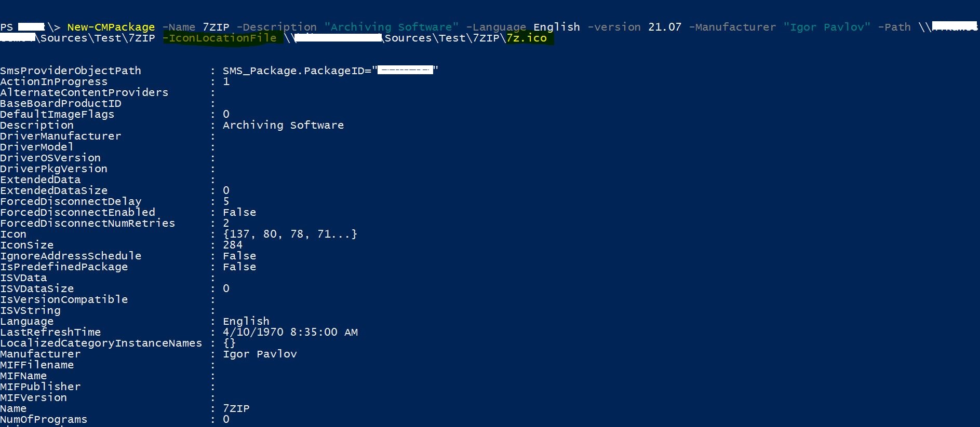This screenshot has width=980, height=427.
Task: Click the LastRefreshTime date value
Action: click(290, 332)
